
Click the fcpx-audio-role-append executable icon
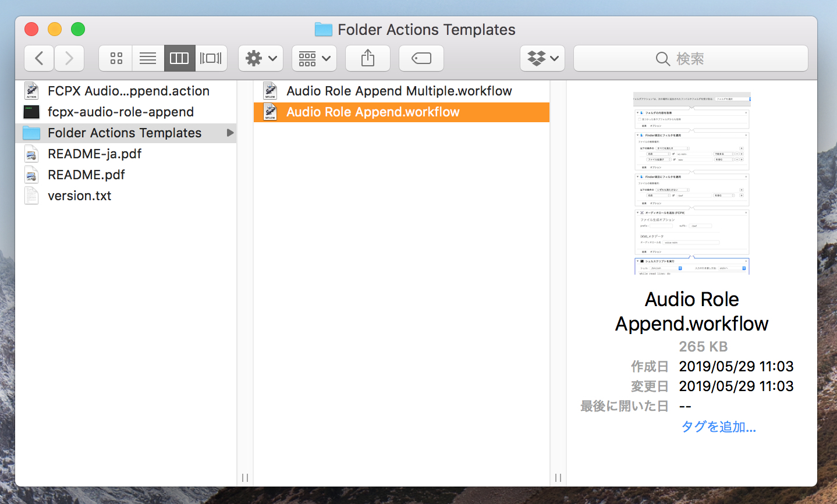pos(31,112)
